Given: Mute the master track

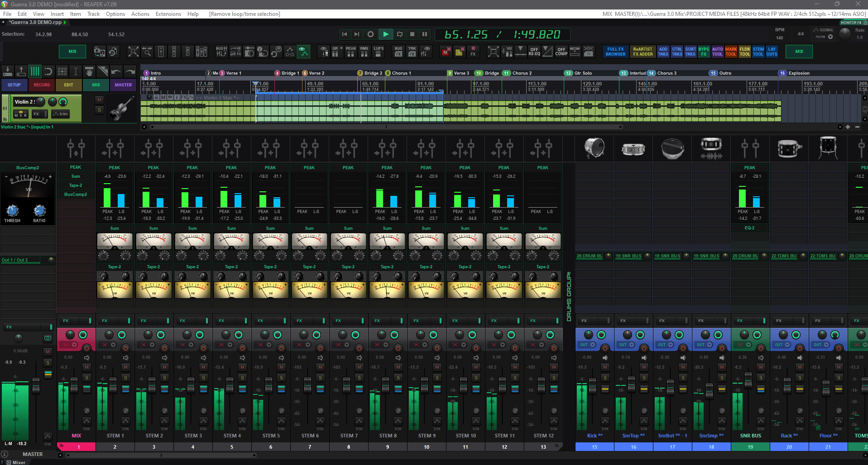Looking at the screenshot, I should click(48, 352).
